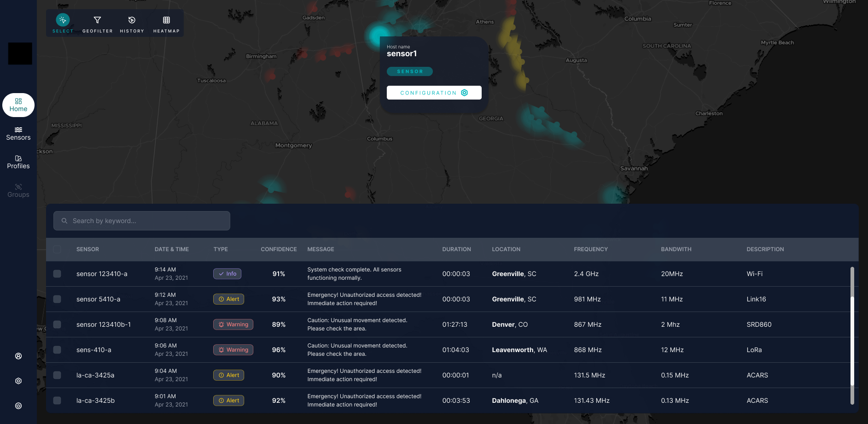Click the SENSOR tag in the popup
Image resolution: width=868 pixels, height=424 pixels.
click(409, 71)
